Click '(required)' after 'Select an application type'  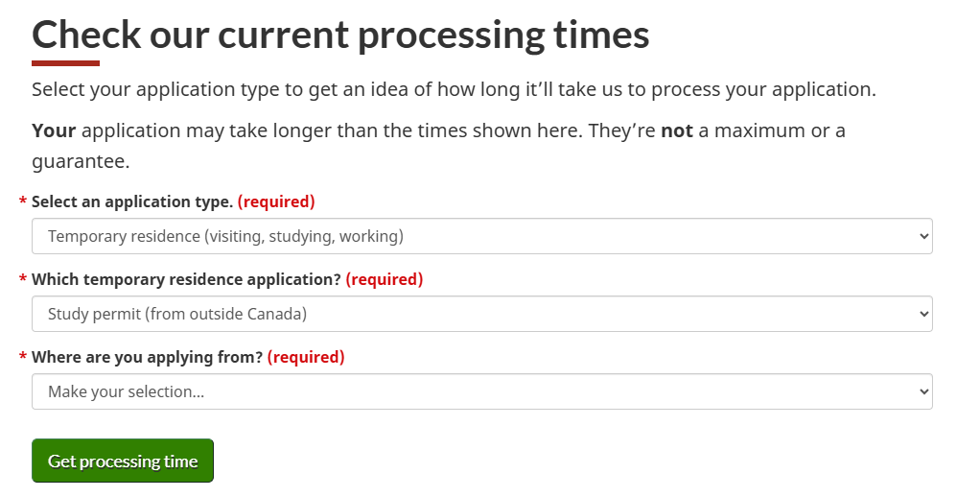276,202
